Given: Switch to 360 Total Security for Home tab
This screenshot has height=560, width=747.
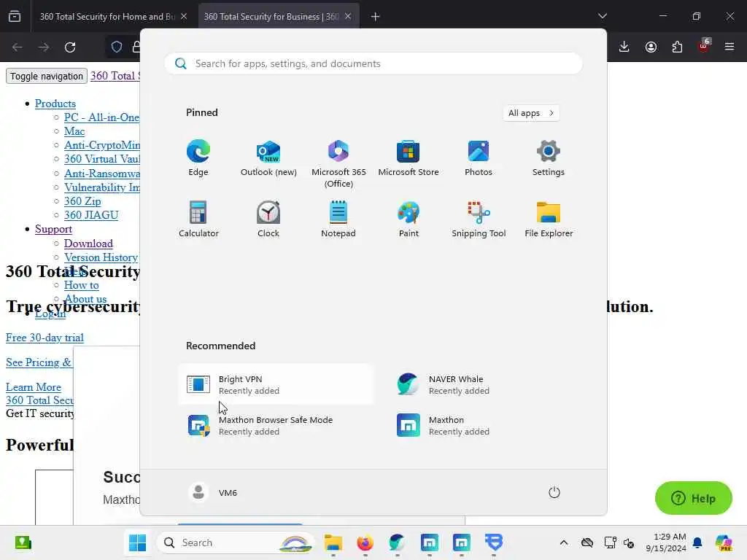Looking at the screenshot, I should click(x=107, y=17).
